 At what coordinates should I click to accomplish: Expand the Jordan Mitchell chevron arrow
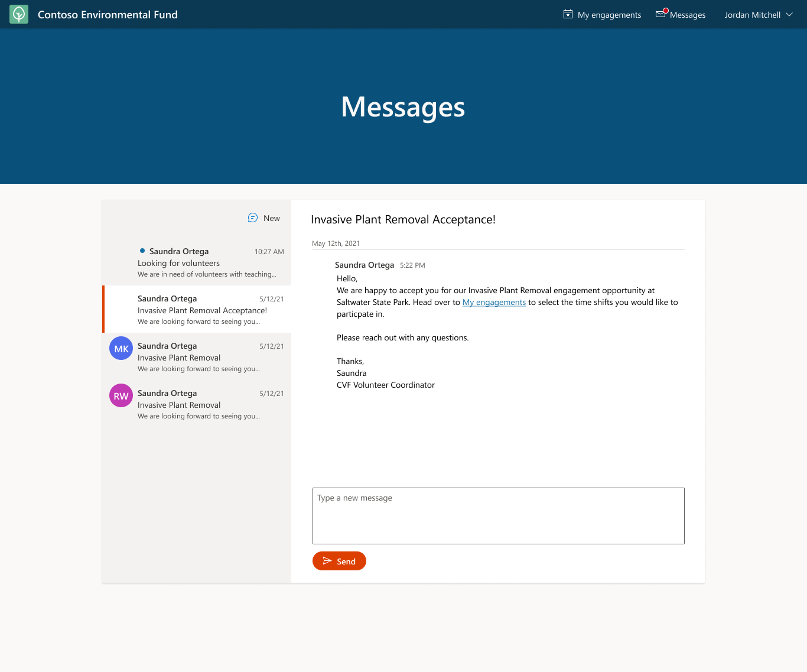click(x=789, y=15)
